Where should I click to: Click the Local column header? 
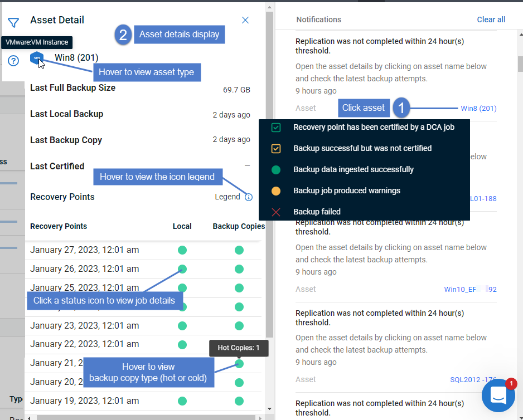[182, 226]
